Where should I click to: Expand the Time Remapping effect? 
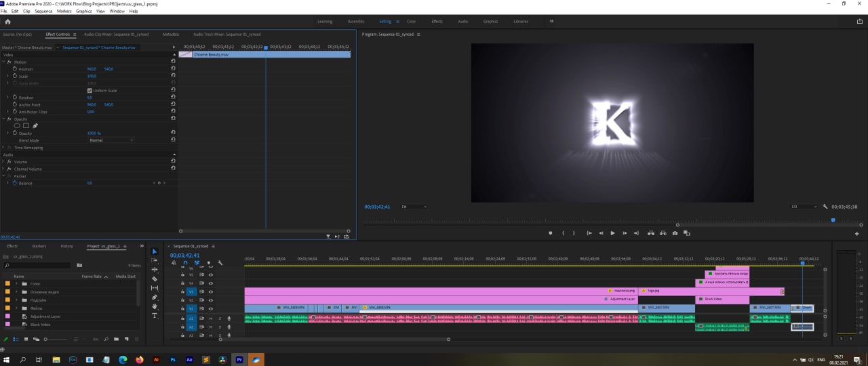3,147
